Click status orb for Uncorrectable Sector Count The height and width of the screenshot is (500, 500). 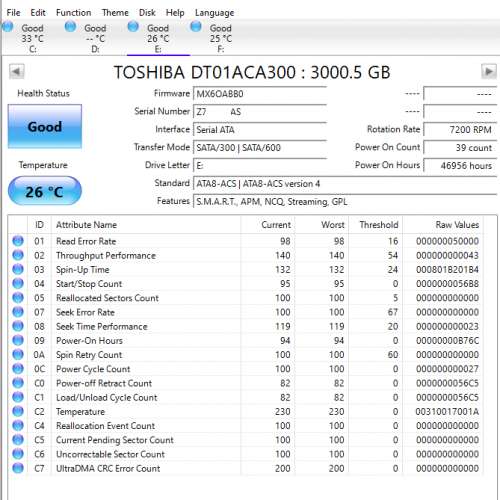(18, 454)
